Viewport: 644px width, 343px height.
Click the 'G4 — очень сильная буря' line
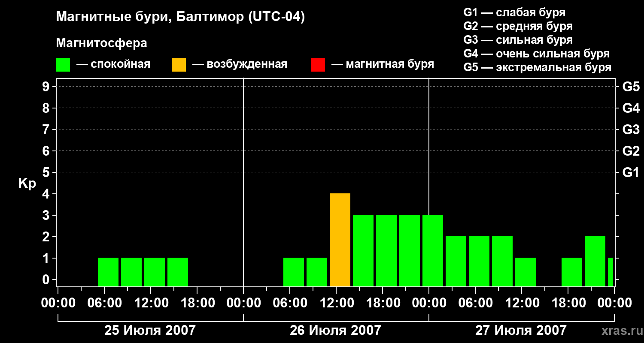[x=537, y=54]
